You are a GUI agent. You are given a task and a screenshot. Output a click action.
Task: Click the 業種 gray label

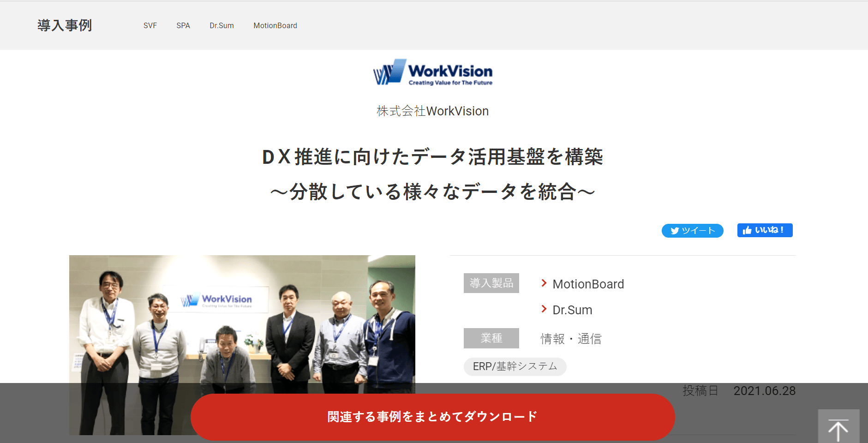coord(491,338)
